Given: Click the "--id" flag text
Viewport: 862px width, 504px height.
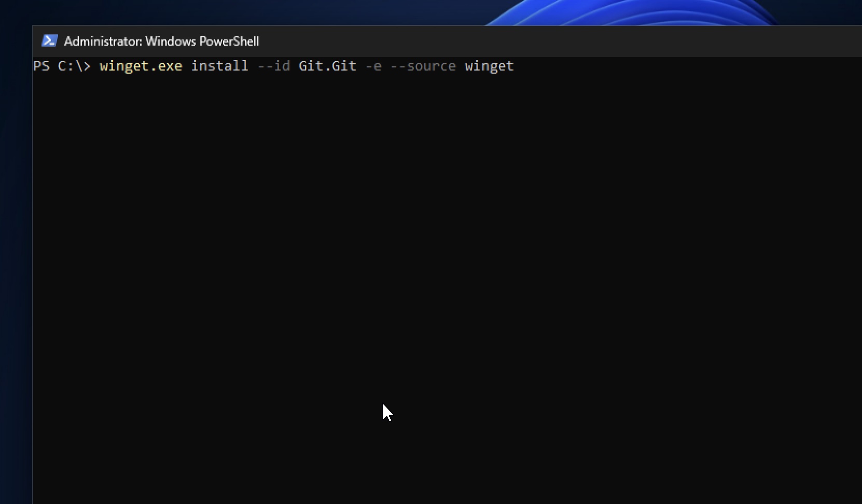Looking at the screenshot, I should click(274, 66).
